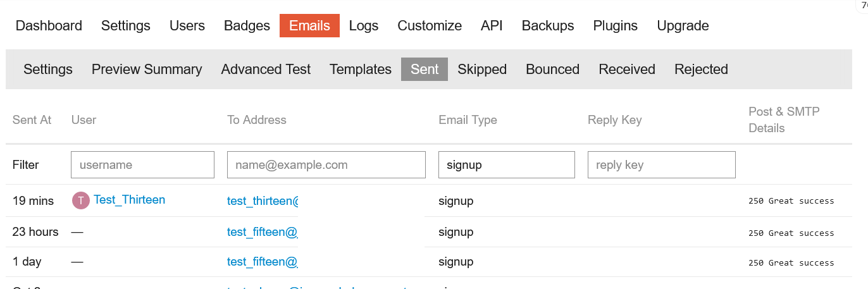Go to the API tab

pyautogui.click(x=492, y=26)
